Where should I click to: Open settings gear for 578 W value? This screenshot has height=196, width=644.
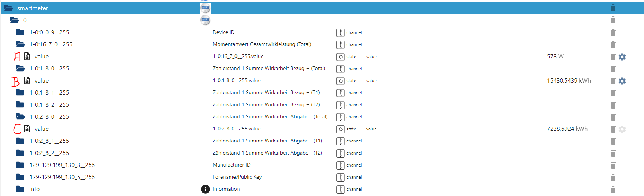(622, 57)
